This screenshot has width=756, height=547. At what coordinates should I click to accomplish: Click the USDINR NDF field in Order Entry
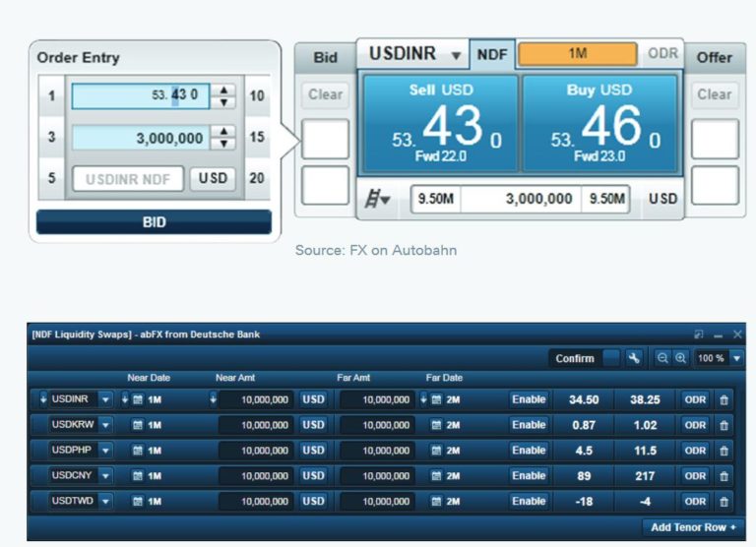pyautogui.click(x=128, y=179)
